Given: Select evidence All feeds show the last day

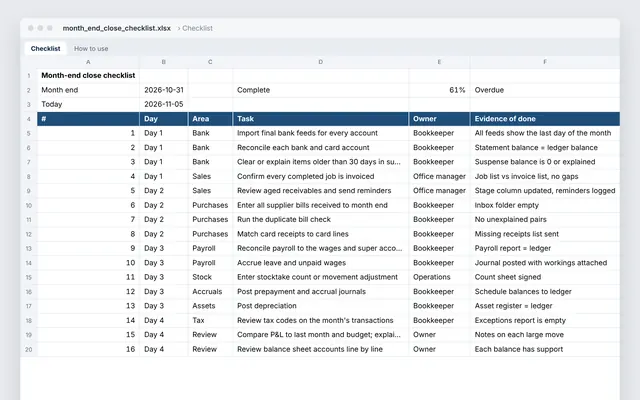Looking at the screenshot, I should pos(545,133).
